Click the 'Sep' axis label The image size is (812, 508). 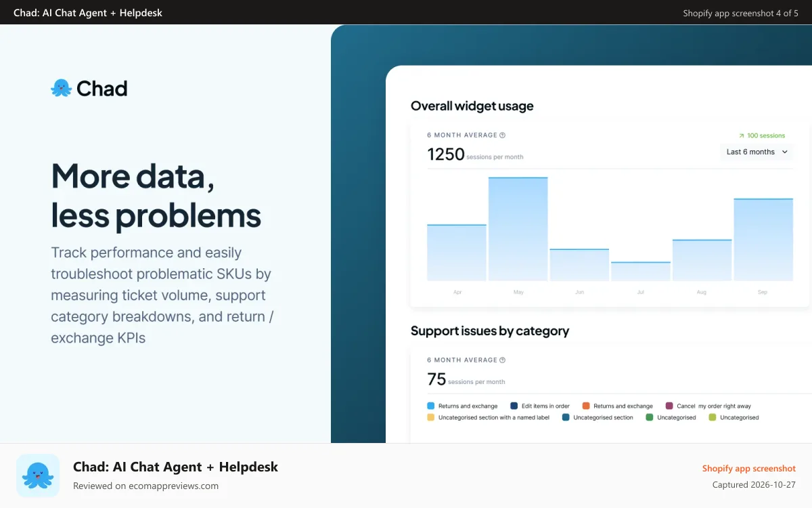[763, 292]
